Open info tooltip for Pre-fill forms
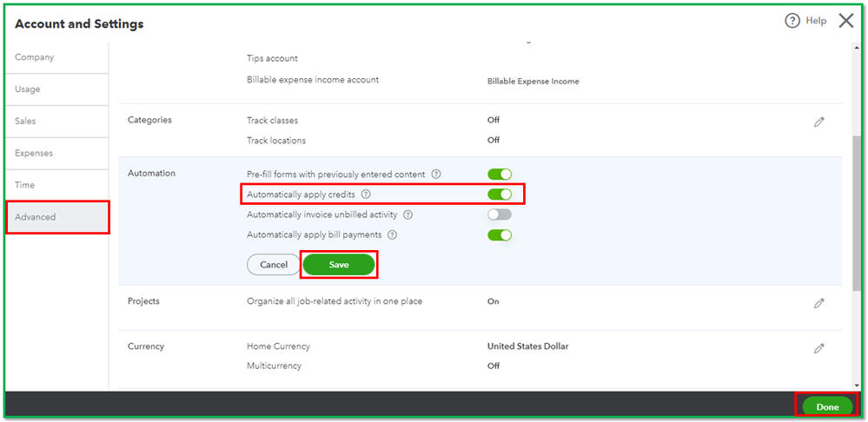Image resolution: width=868 pixels, height=422 pixels. (x=436, y=175)
